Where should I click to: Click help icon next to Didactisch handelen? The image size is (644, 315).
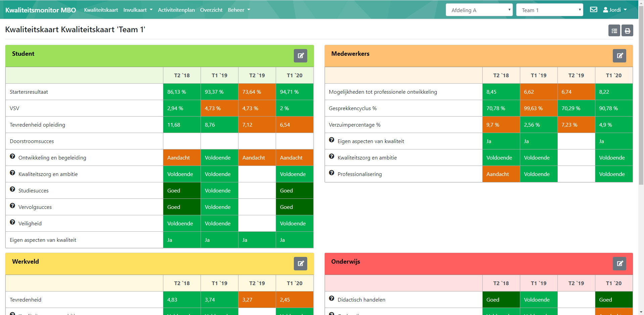[x=331, y=299]
